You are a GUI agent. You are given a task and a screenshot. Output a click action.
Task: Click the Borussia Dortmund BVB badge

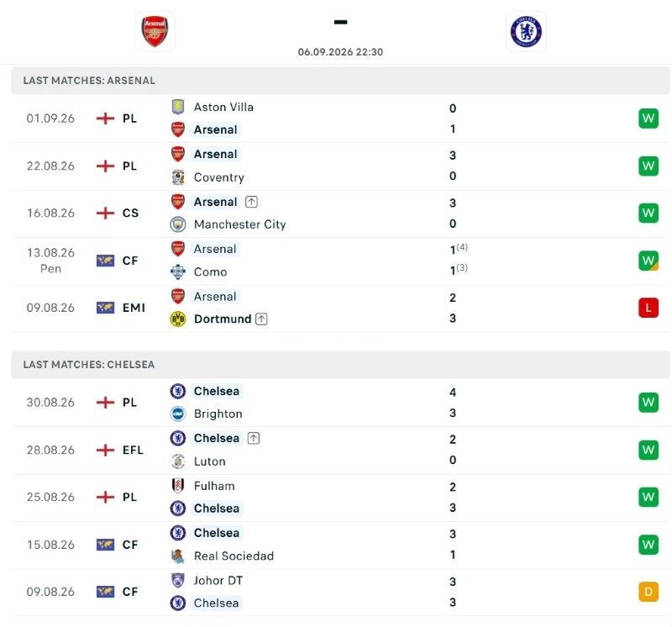point(178,319)
